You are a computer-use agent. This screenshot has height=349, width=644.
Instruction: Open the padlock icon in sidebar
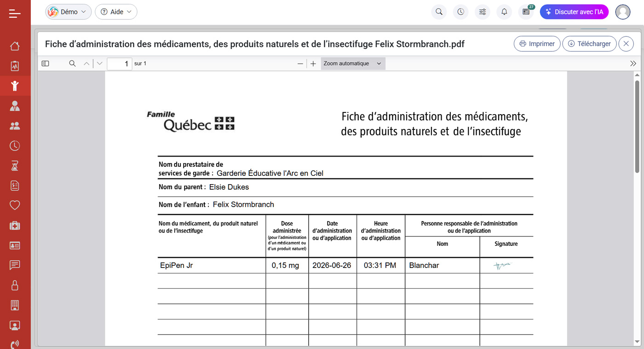[x=15, y=285]
